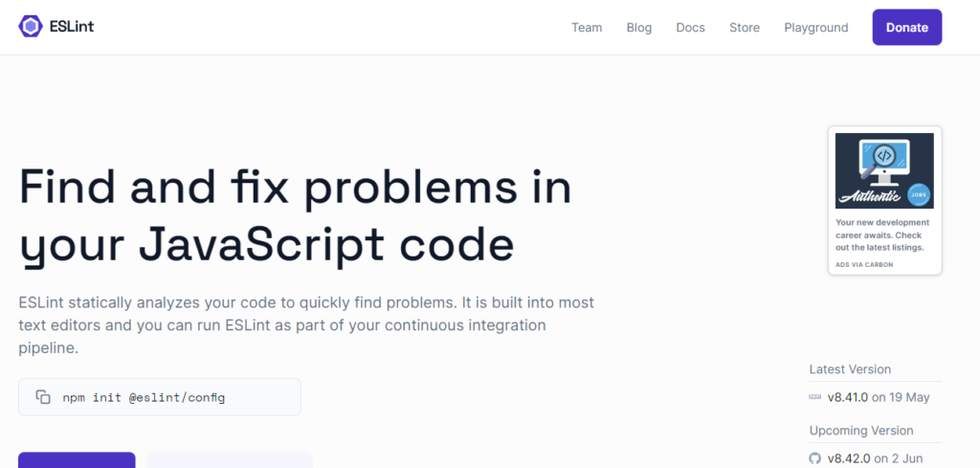Go to the Blog section
The width and height of the screenshot is (980, 468).
click(x=639, y=28)
